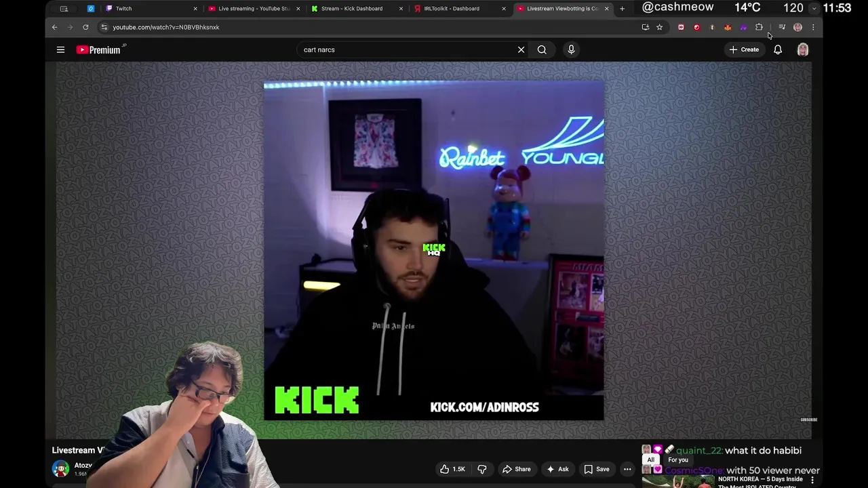
Task: Open the browser extensions puzzle icon
Action: [759, 27]
